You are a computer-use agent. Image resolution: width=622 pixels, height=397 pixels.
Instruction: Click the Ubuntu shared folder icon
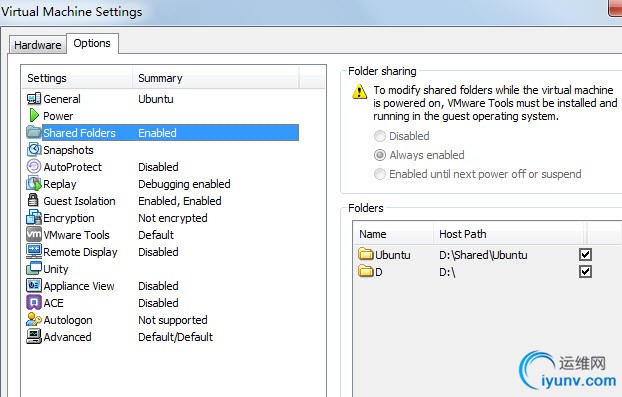[365, 254]
